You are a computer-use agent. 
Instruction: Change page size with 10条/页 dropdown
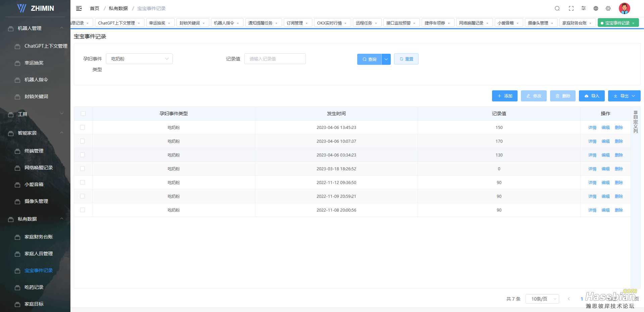pyautogui.click(x=542, y=299)
